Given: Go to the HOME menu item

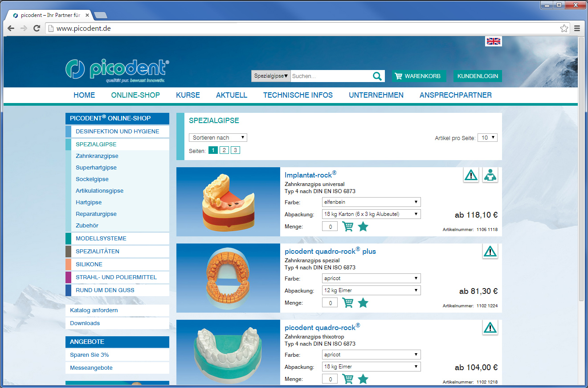Looking at the screenshot, I should point(84,95).
